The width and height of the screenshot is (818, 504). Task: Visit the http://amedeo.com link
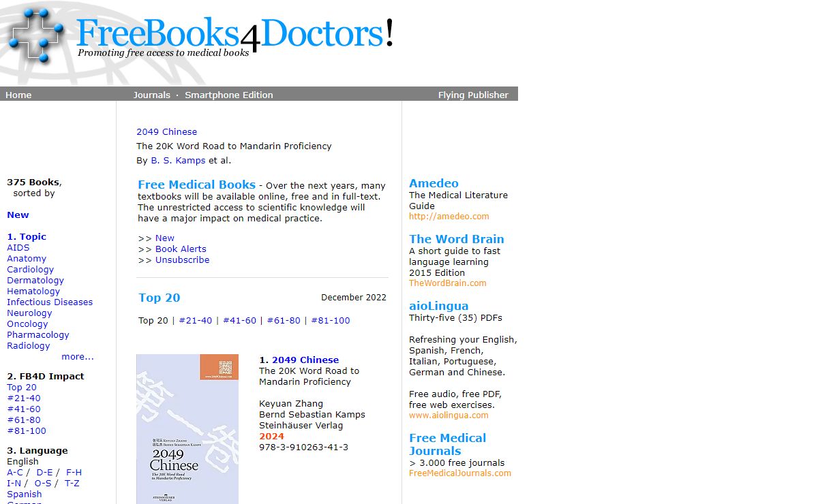[x=449, y=217]
